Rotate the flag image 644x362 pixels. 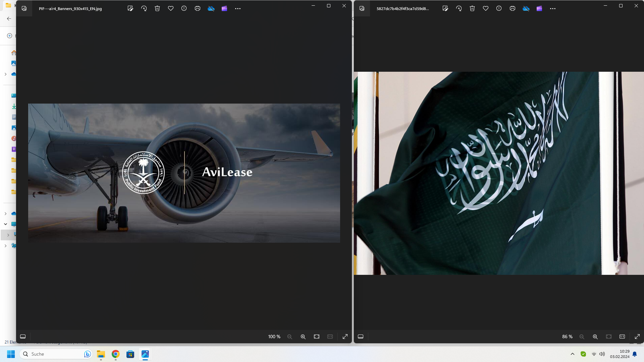coord(459,9)
